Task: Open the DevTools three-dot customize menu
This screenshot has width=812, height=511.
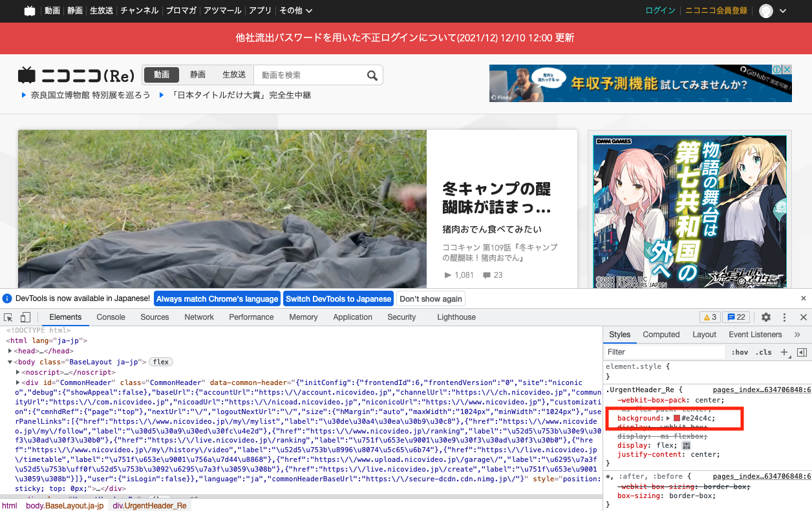Action: coord(784,317)
